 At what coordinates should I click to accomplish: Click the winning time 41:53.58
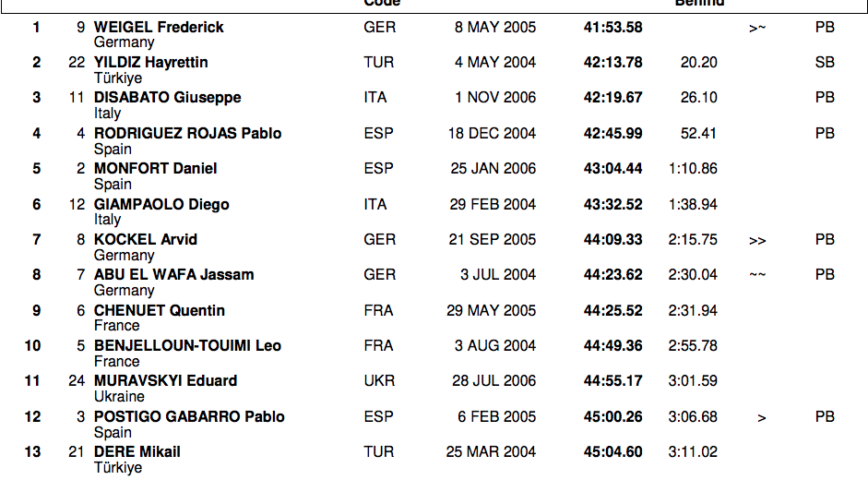point(612,28)
